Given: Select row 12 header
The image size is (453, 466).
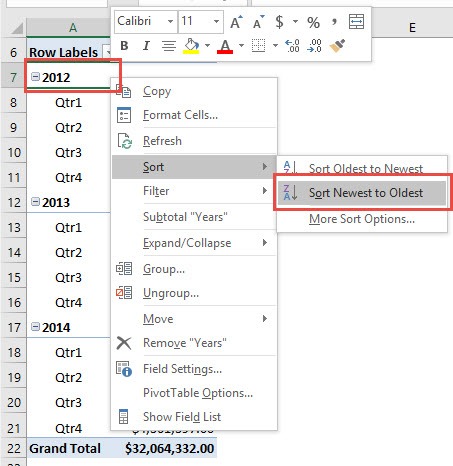Looking at the screenshot, I should 14,202.
